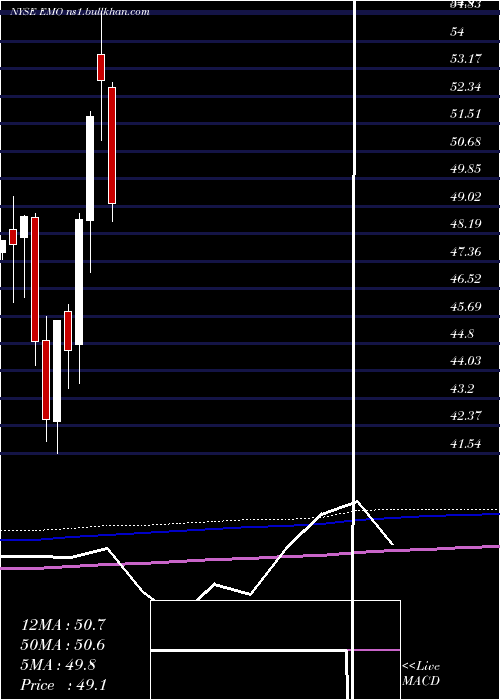Screen dimensions: 500x700
Task: Click the Price : 49.1 value
Action: (63, 685)
